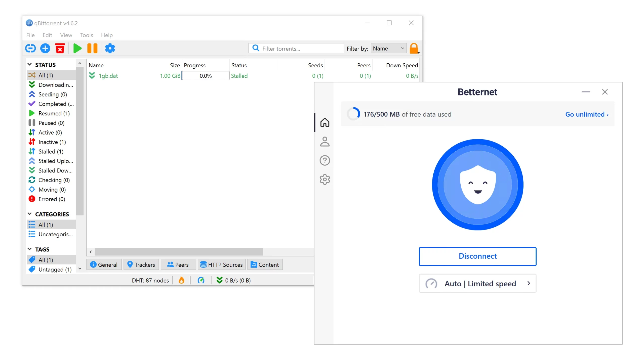
Task: Open the Filter by dropdown
Action: click(x=388, y=48)
